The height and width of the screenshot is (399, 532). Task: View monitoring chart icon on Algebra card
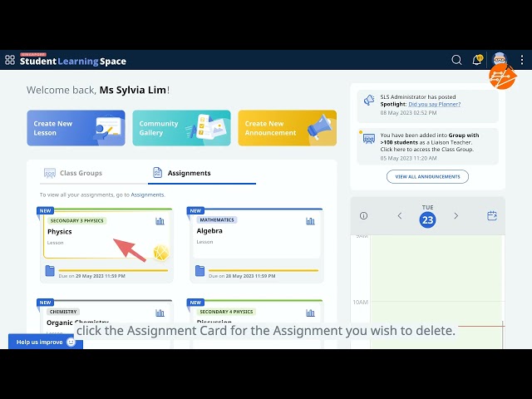tap(310, 221)
